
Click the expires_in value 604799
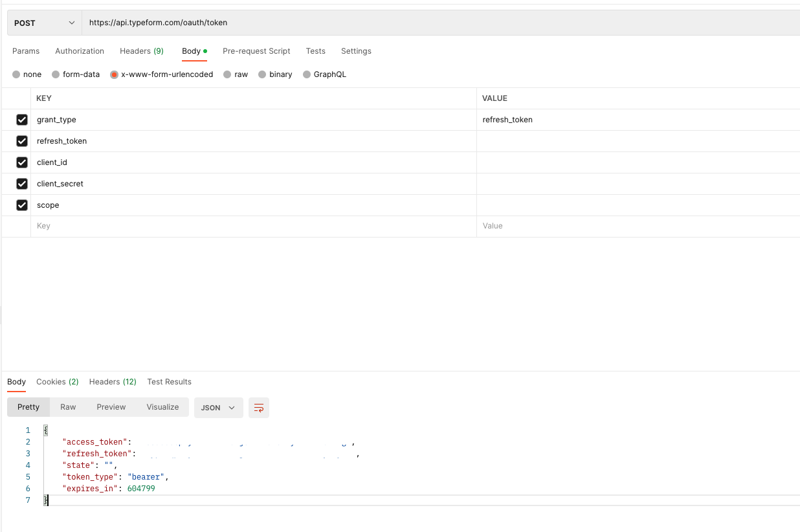(x=141, y=489)
